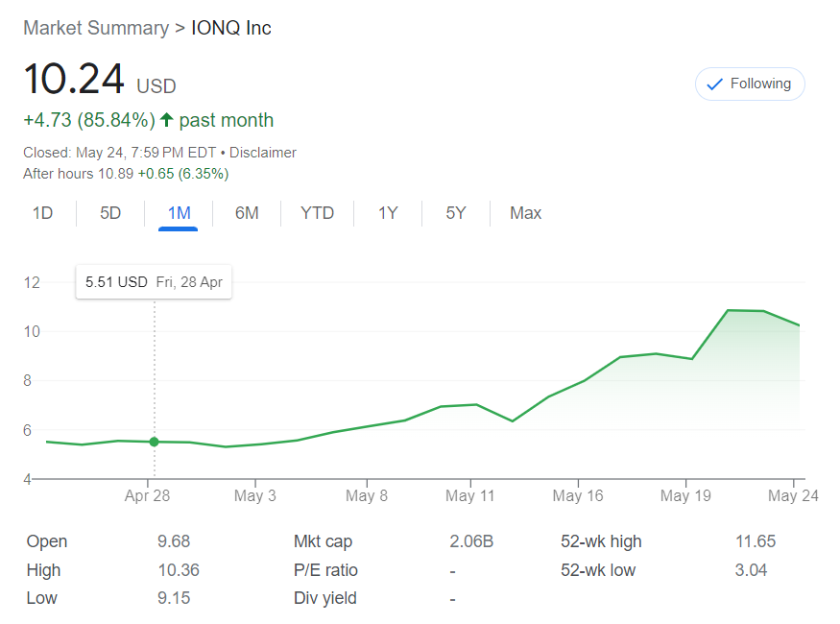This screenshot has height=624, width=840.
Task: Click the IONQ Inc title
Action: pos(231,28)
